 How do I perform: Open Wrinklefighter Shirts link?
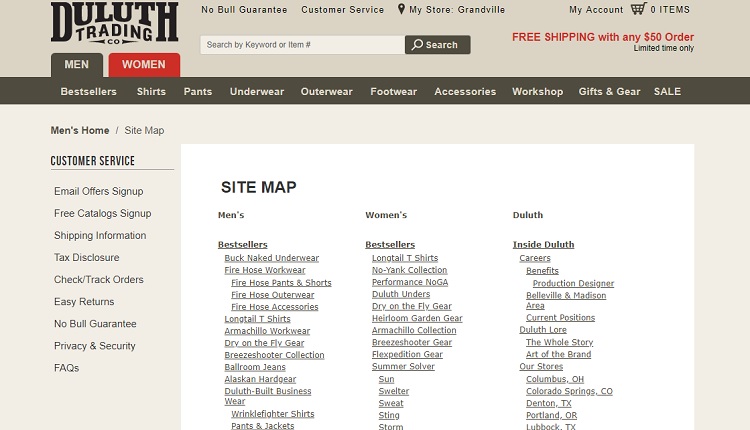coord(273,414)
